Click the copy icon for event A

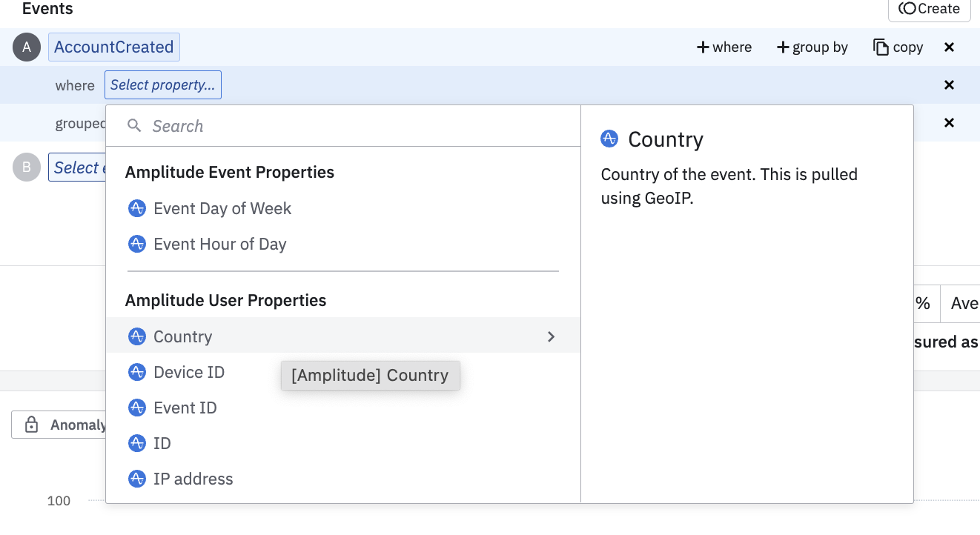[881, 47]
